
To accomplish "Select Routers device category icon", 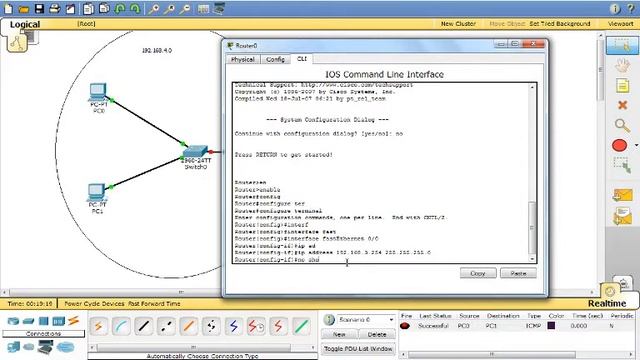I will 13,321.
